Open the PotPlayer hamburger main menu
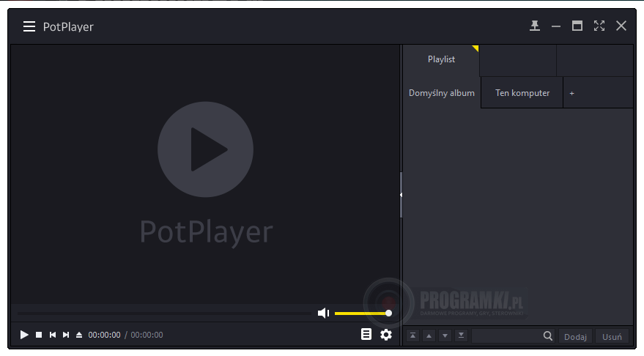The height and width of the screenshot is (356, 644). point(29,26)
